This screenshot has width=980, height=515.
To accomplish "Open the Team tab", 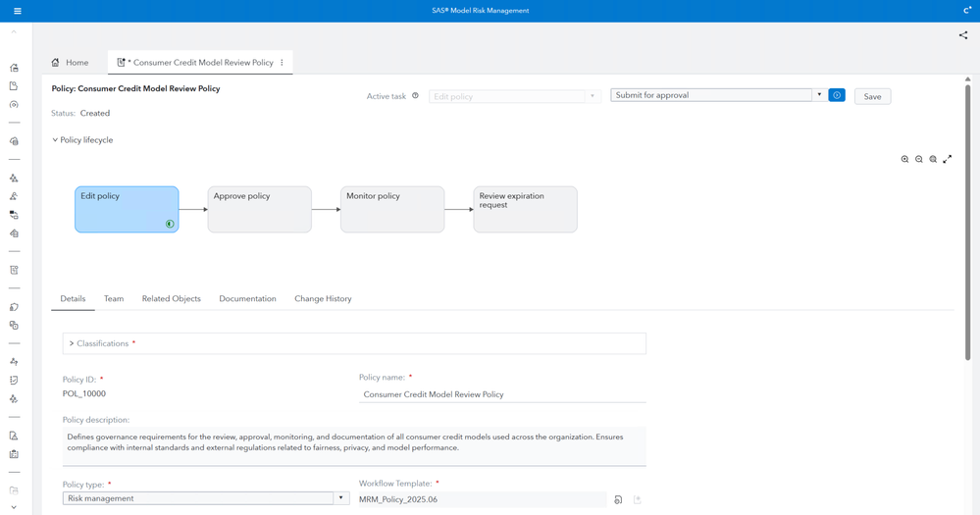I will click(x=114, y=299).
